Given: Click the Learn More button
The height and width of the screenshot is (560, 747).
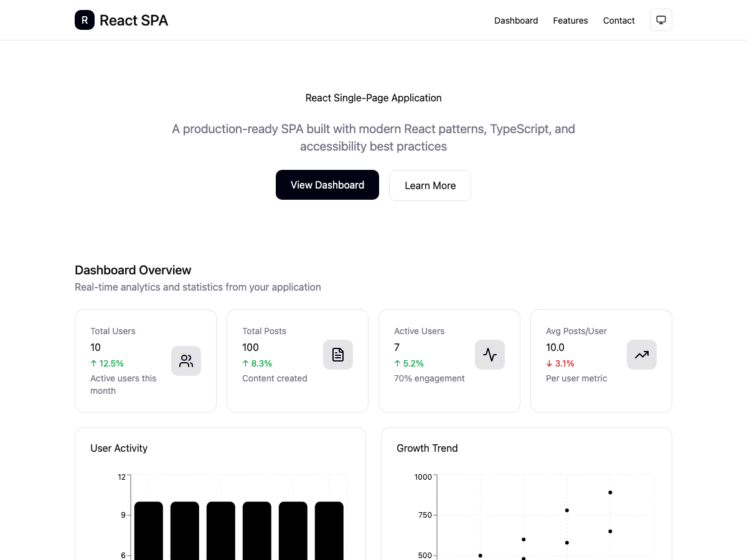Looking at the screenshot, I should [x=430, y=185].
